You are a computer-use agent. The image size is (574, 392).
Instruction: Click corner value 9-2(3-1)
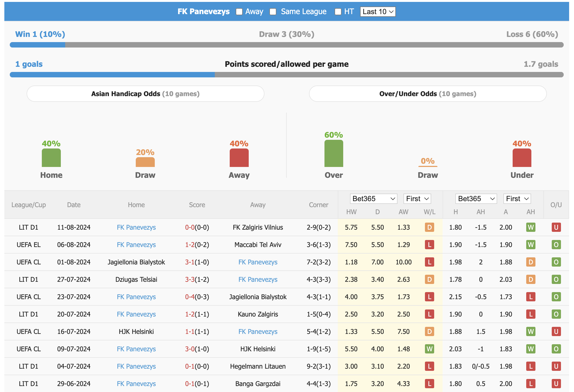pyautogui.click(x=319, y=366)
